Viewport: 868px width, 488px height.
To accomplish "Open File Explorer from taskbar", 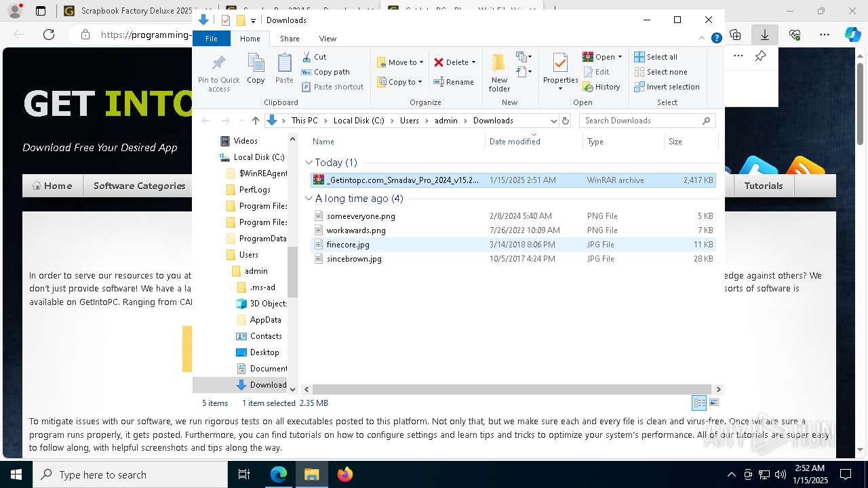I will 312,474.
